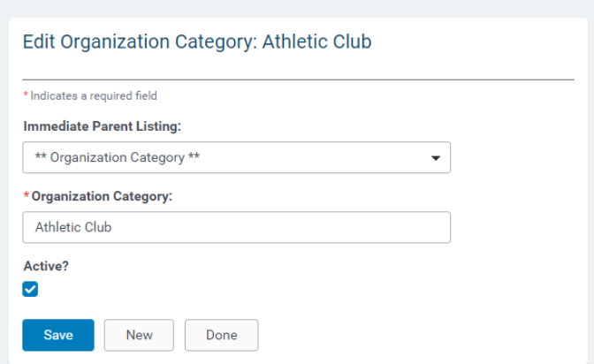Expand the parent listing selector
Image resolution: width=594 pixels, height=364 pixels.
[236, 157]
